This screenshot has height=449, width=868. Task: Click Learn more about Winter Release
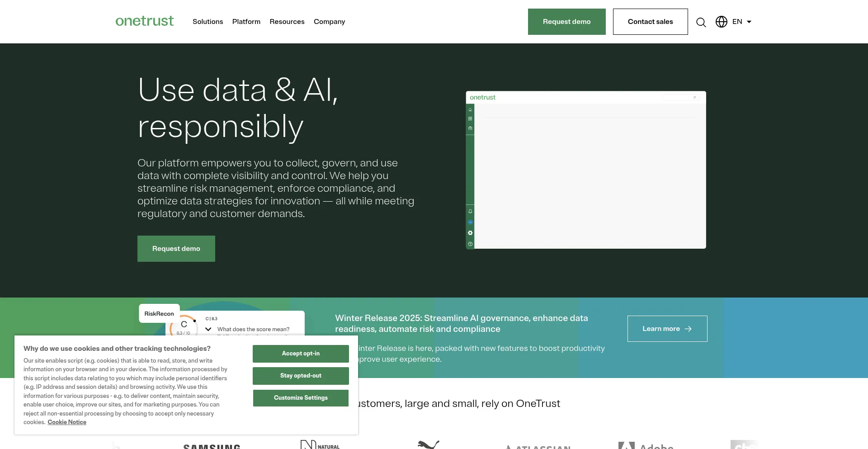tap(667, 329)
